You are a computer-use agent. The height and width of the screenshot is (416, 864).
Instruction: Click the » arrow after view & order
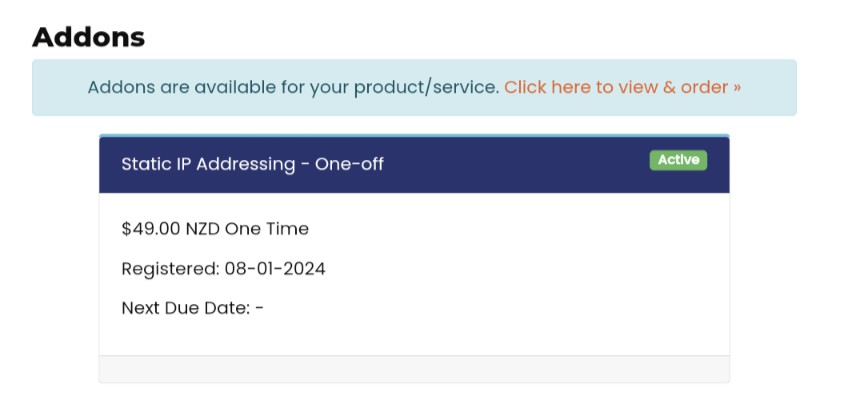[737, 87]
